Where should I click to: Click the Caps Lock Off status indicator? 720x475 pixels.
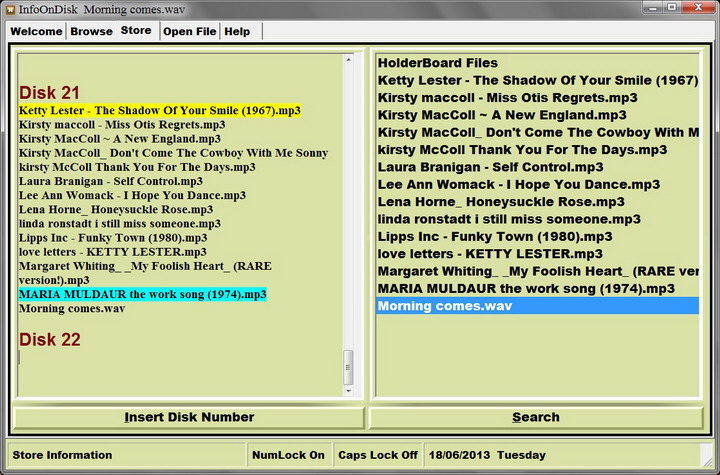coord(378,455)
